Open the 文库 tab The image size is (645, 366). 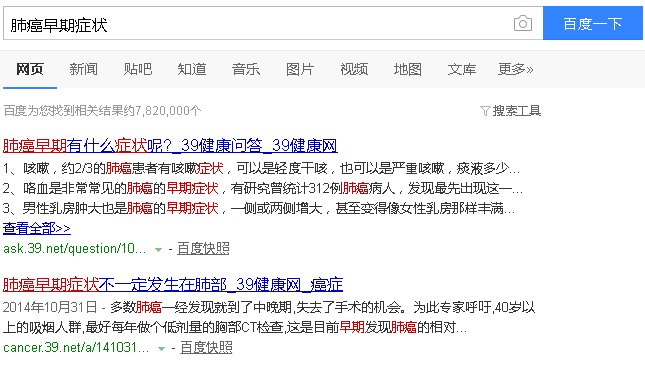(x=462, y=69)
